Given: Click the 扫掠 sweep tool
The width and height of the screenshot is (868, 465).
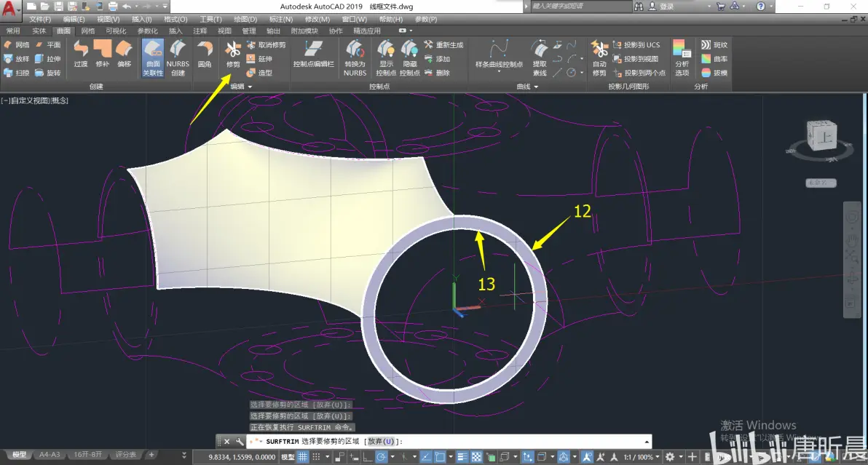Looking at the screenshot, I should coord(16,73).
